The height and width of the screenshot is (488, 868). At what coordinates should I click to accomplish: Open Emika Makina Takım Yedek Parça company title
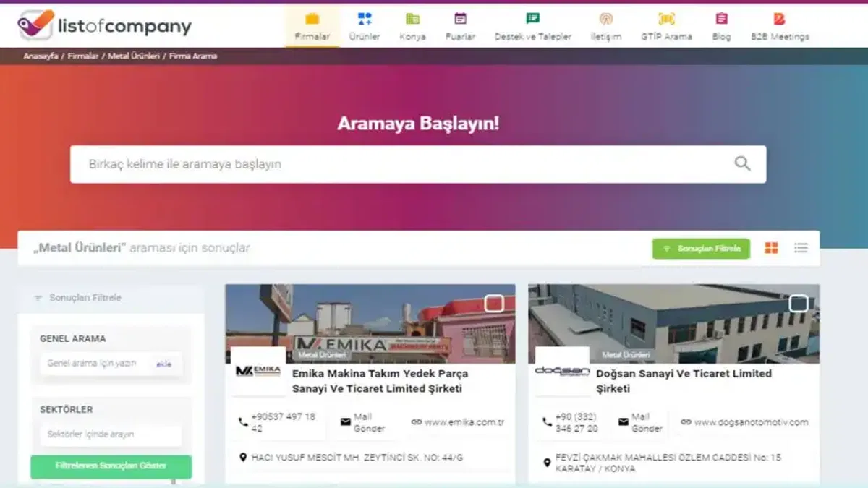point(380,381)
